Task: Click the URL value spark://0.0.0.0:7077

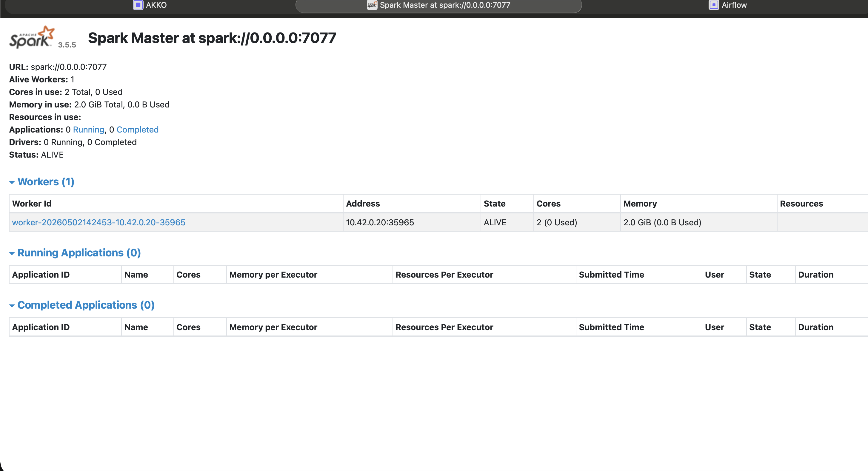Action: [x=69, y=67]
